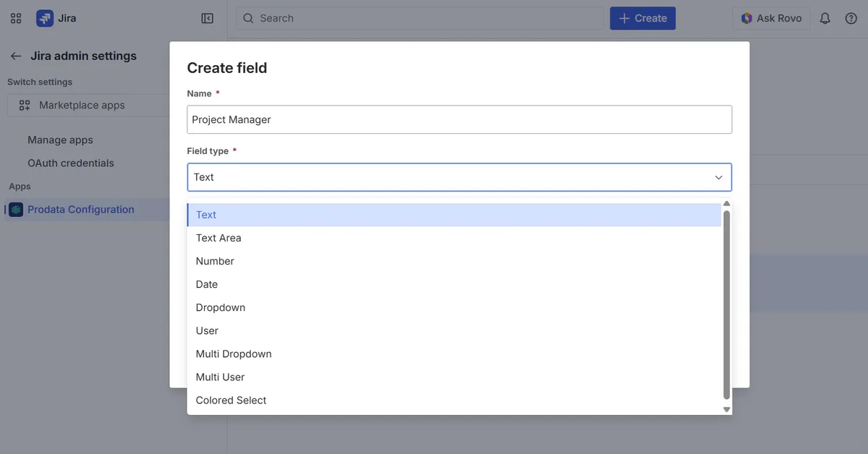Pick the User field type
Viewport: 868px width, 454px height.
point(454,330)
